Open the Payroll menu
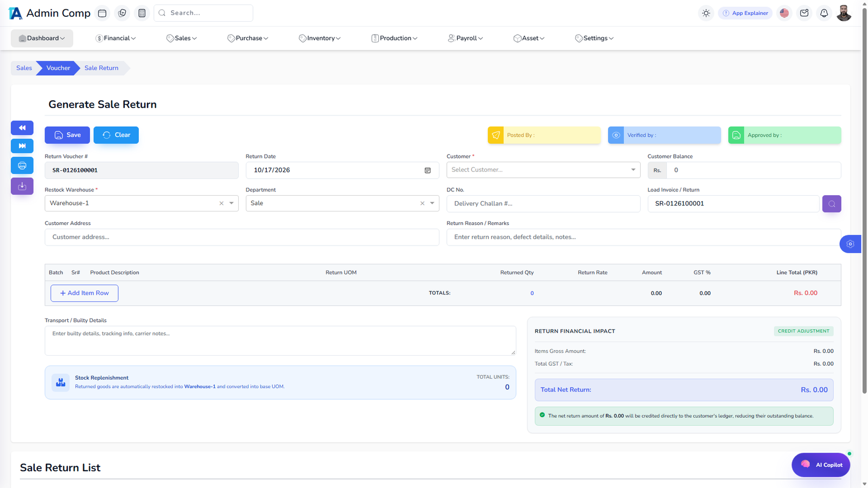Screen dimensions: 868x488 (465, 38)
